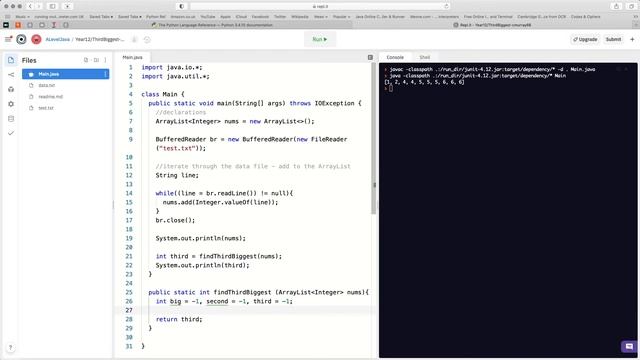Click the add new file icon
Viewport: 640px width, 360px height.
[x=86, y=60]
